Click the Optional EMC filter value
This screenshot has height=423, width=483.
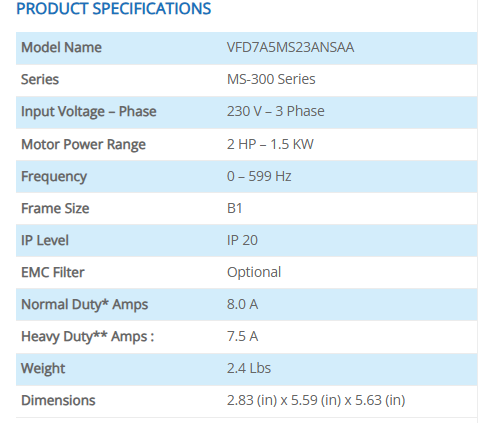[254, 273]
